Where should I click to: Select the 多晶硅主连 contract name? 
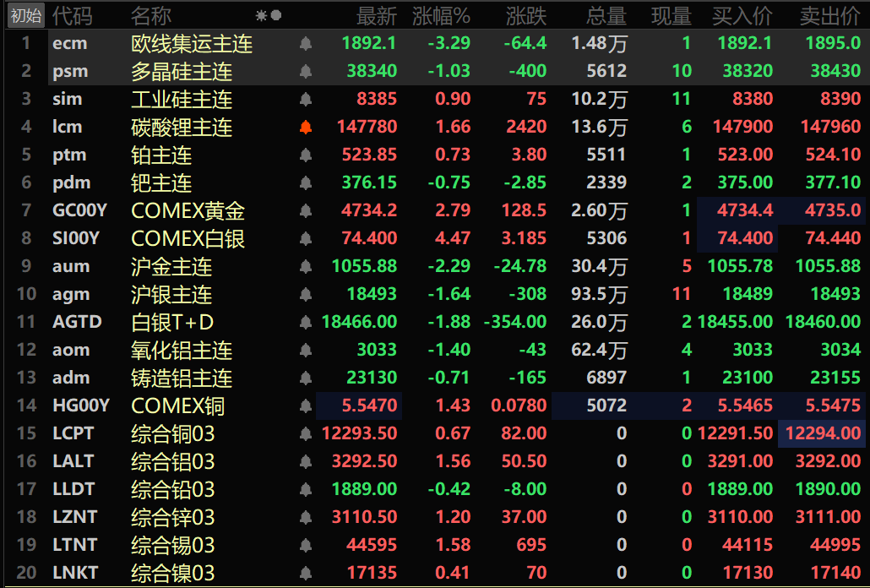(x=182, y=72)
